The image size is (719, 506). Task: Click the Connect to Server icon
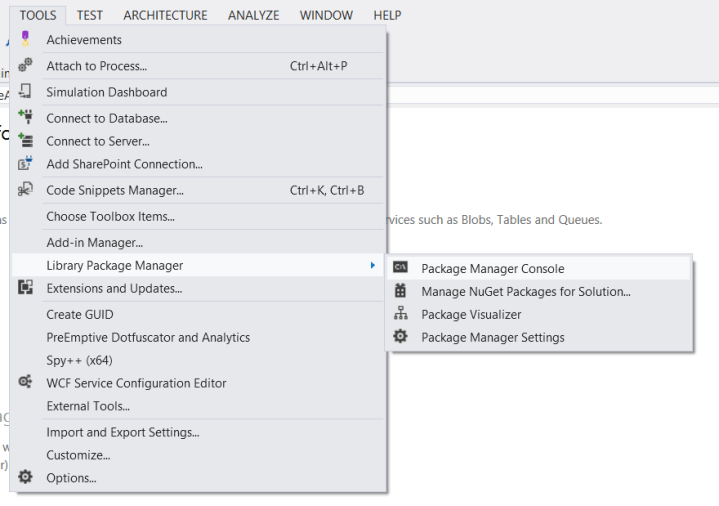click(26, 141)
